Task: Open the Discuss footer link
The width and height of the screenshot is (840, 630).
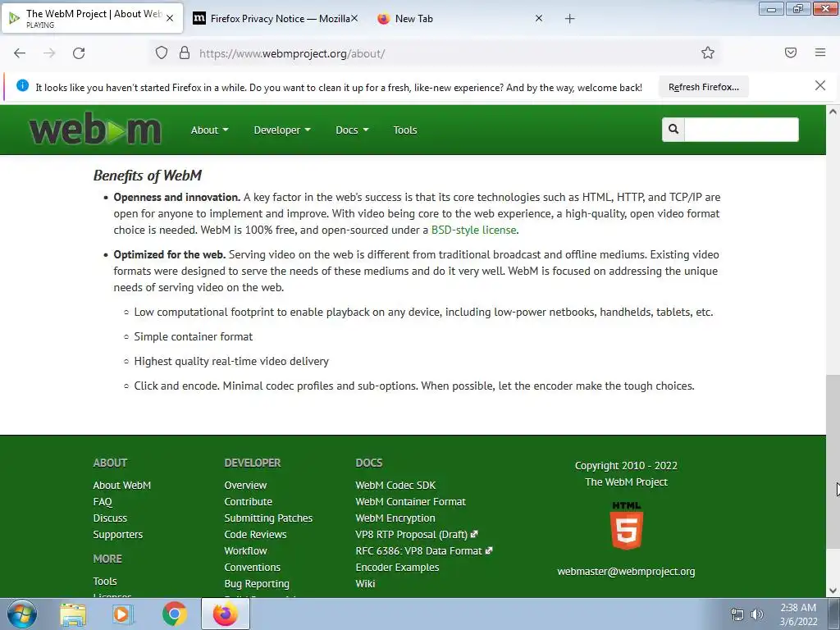Action: 110,518
